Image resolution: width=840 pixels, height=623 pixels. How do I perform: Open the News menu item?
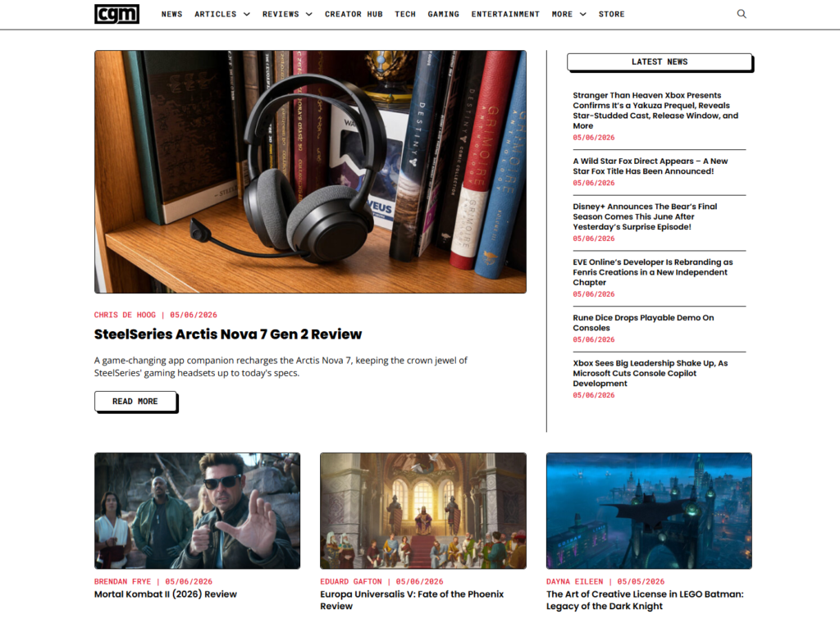pos(172,15)
